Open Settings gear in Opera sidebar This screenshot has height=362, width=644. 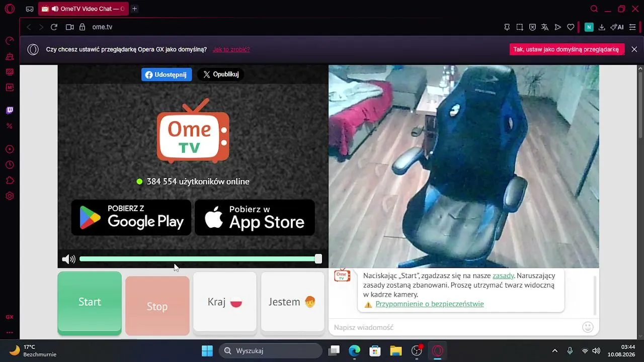pos(10,196)
